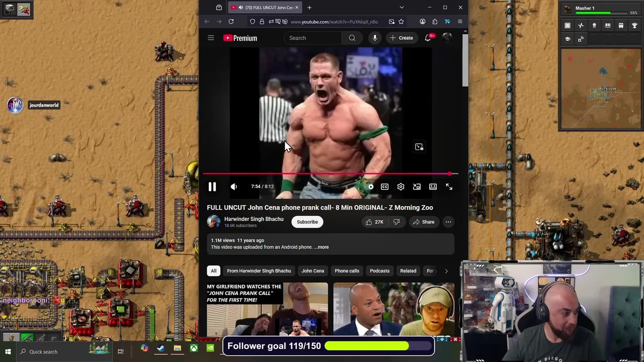Open Steam from the taskbar
Screen dimensions: 644x362
(x=160, y=348)
